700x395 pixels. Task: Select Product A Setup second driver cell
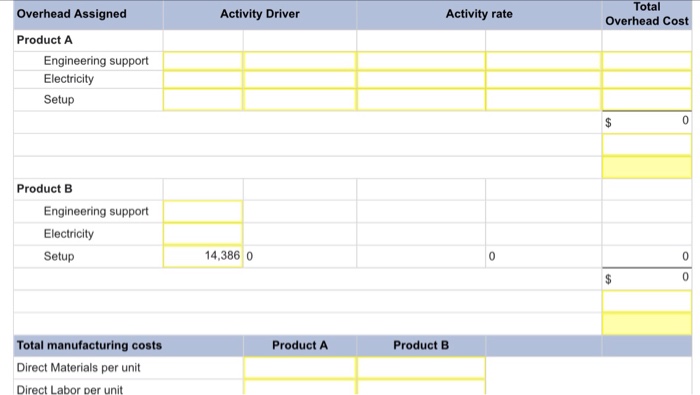pos(300,100)
